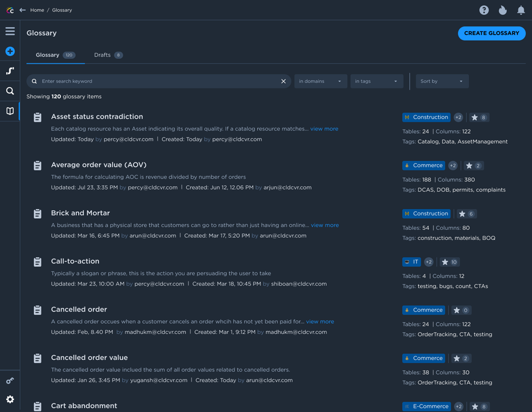Screen dimensions: 532x412
Task: Open the flame trending icon
Action: [x=502, y=10]
